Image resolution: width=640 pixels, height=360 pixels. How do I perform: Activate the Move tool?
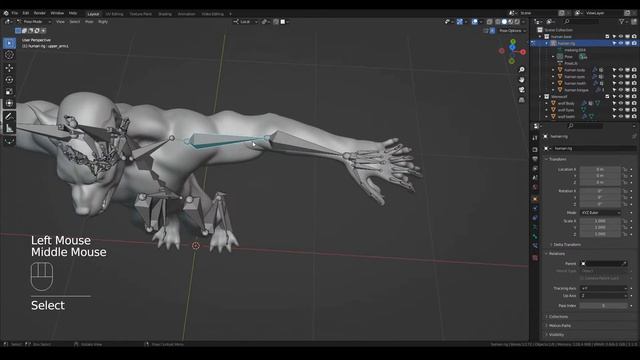click(x=9, y=68)
